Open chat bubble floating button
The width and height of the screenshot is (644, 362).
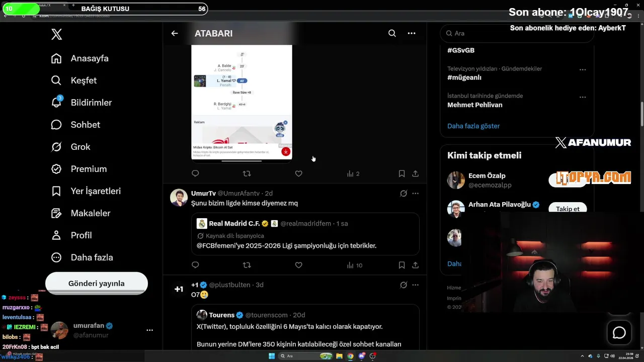pyautogui.click(x=619, y=333)
